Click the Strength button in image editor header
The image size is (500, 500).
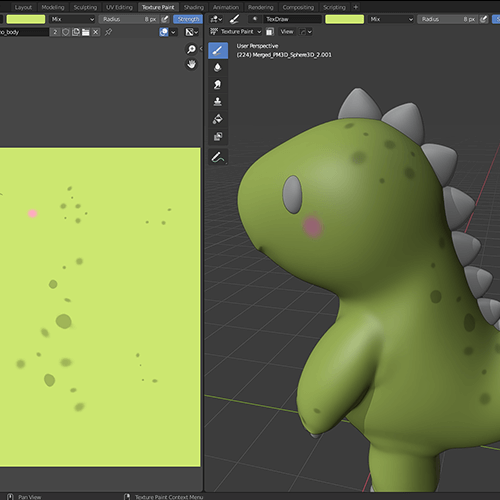click(x=188, y=19)
